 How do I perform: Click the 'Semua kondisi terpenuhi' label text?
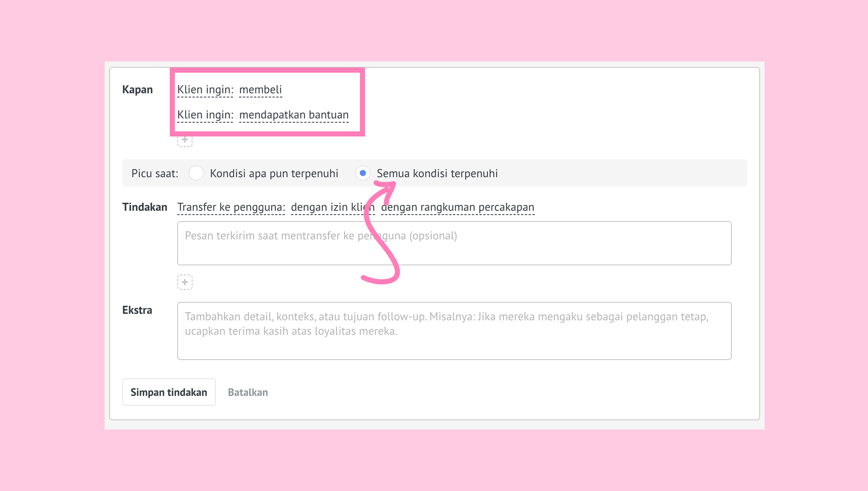tap(437, 173)
